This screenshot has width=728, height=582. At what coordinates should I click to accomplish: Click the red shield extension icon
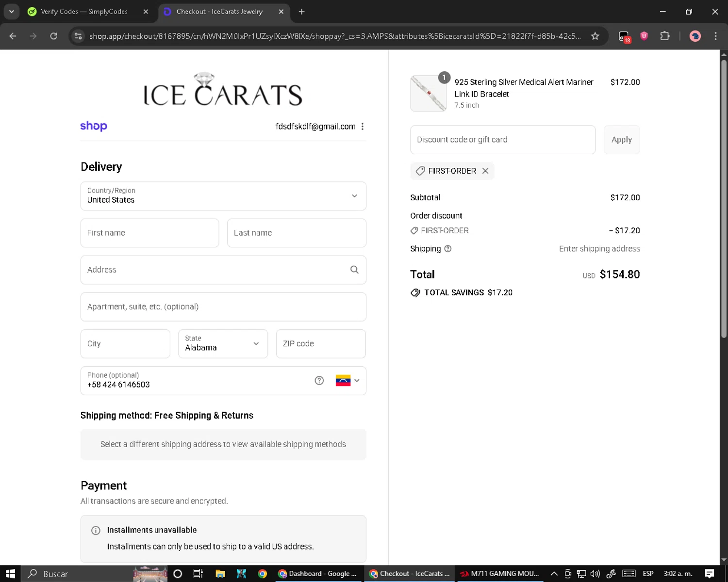[x=644, y=36]
